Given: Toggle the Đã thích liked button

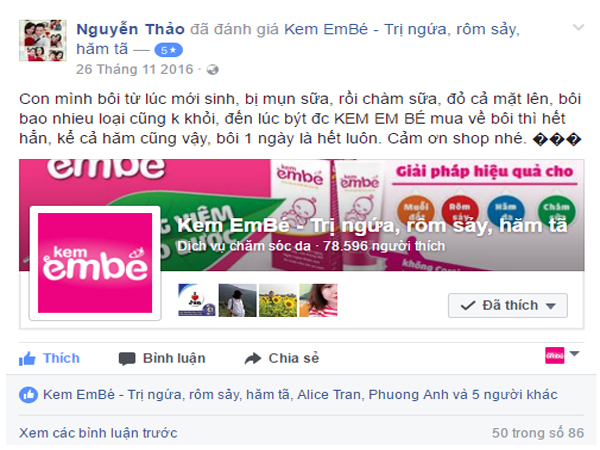Looking at the screenshot, I should click(x=508, y=305).
